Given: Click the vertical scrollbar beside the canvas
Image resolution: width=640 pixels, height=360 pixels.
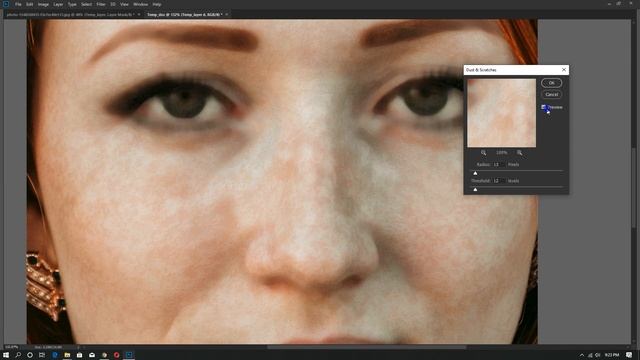Looking at the screenshot, I should coord(633,188).
